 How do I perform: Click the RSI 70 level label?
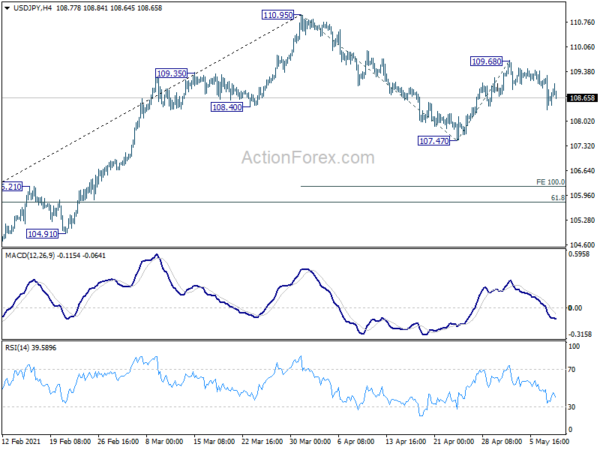pos(572,370)
